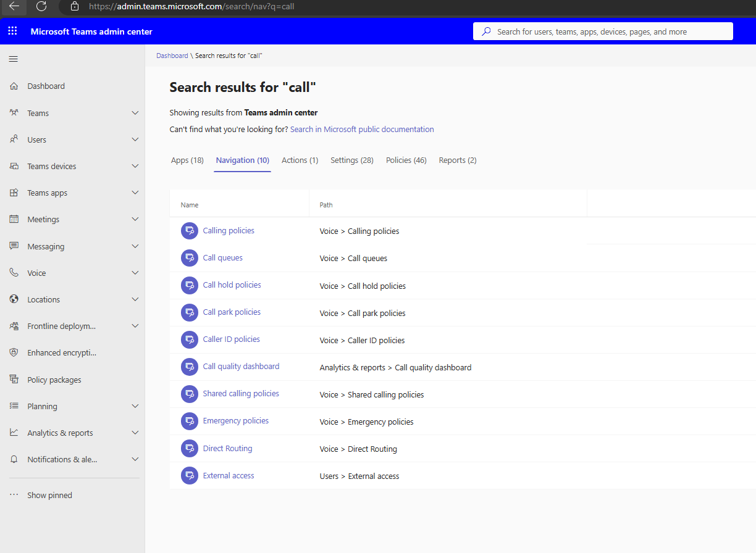The width and height of the screenshot is (756, 553).
Task: Click the Users sidebar icon
Action: (14, 139)
